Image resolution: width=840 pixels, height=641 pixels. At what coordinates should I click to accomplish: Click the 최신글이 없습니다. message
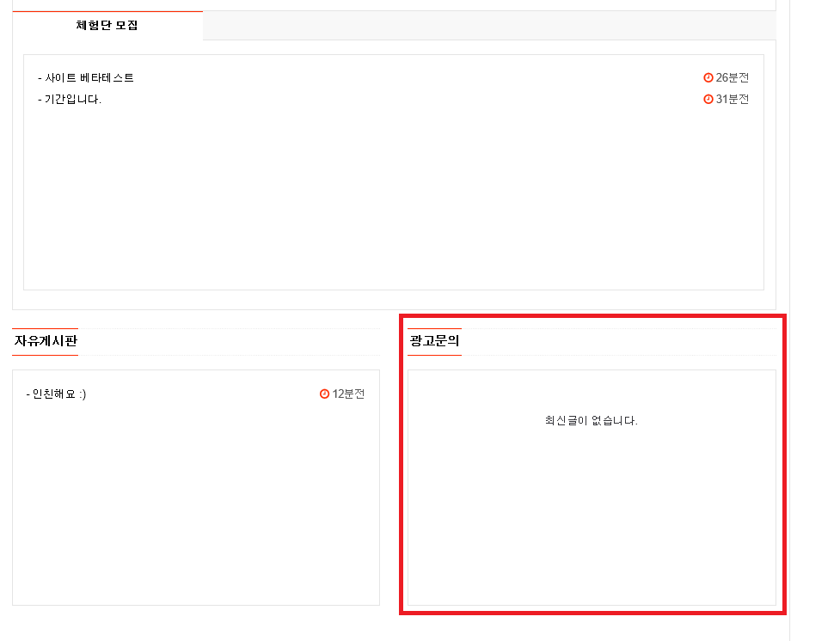[592, 421]
